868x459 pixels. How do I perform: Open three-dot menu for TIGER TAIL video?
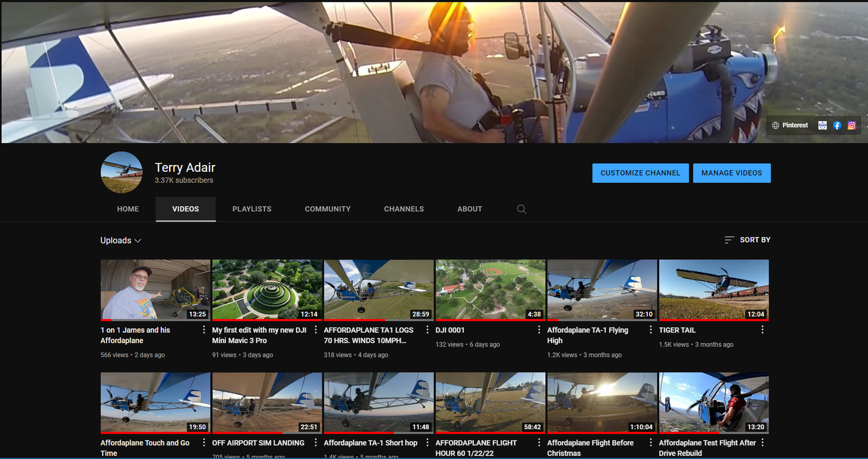pos(762,330)
